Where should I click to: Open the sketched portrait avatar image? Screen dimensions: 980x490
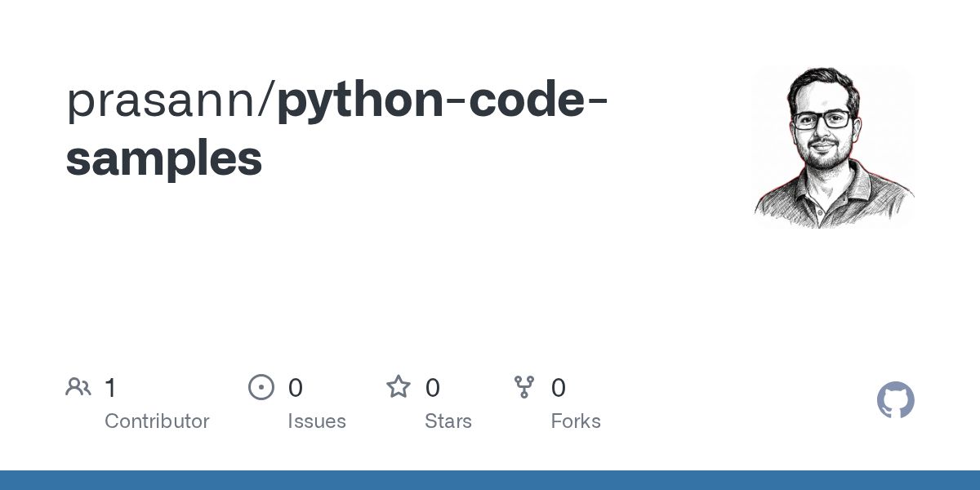tap(833, 147)
